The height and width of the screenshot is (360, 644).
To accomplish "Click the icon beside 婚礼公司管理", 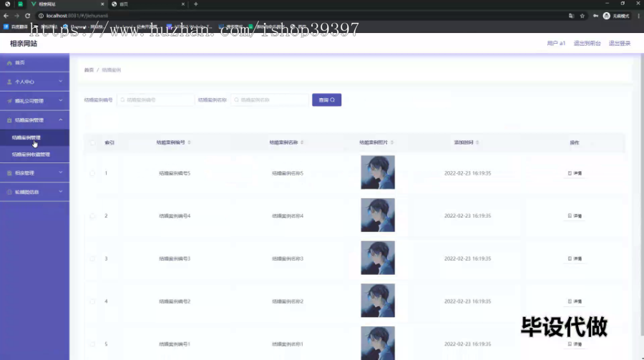I will [9, 101].
